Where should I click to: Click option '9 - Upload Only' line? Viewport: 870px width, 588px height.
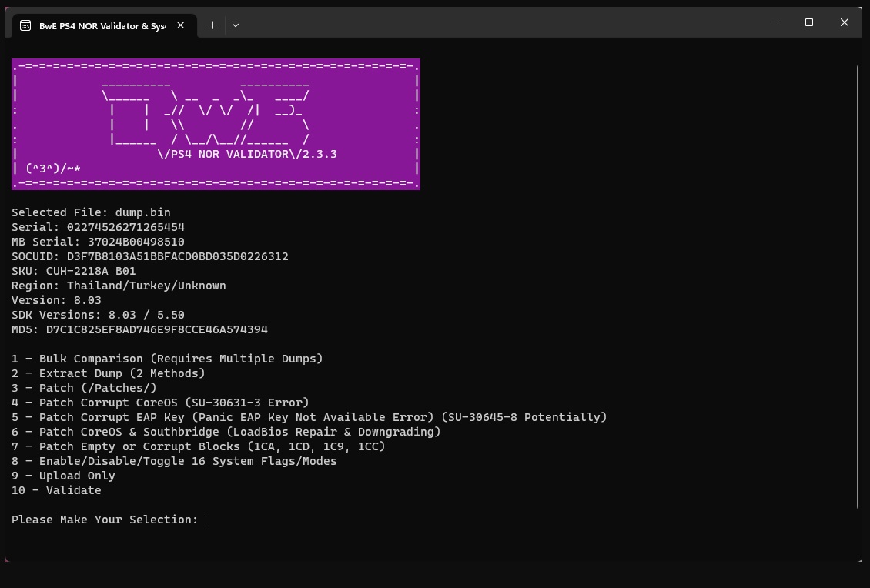63,476
